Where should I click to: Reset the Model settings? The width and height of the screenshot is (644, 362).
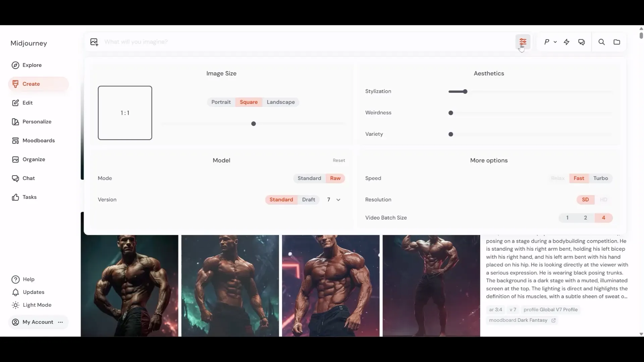pyautogui.click(x=339, y=161)
